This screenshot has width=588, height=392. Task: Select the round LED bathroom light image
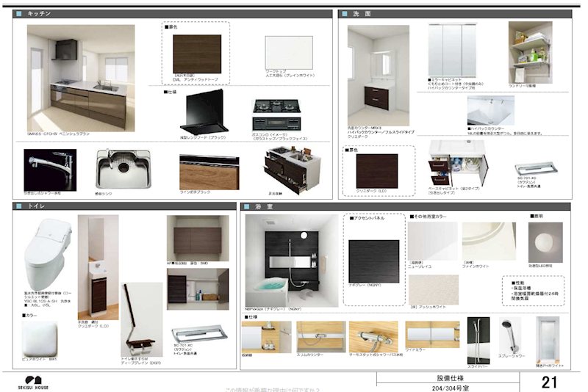point(545,242)
